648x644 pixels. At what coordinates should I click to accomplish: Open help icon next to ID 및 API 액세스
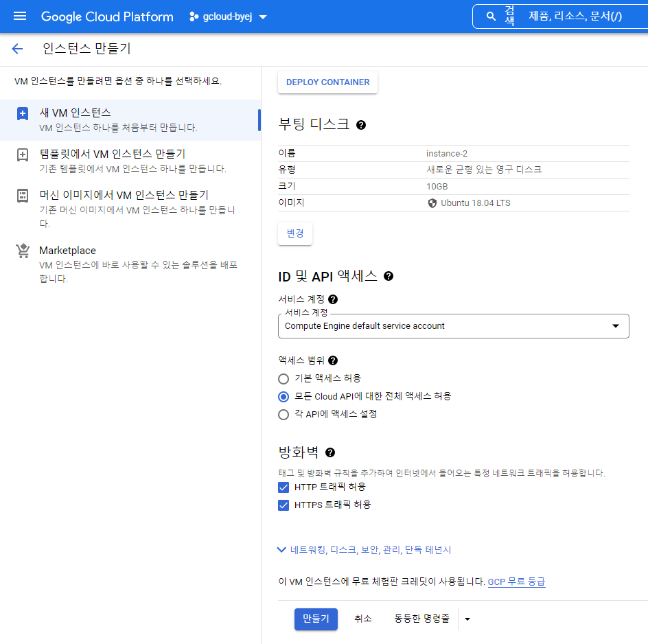388,276
